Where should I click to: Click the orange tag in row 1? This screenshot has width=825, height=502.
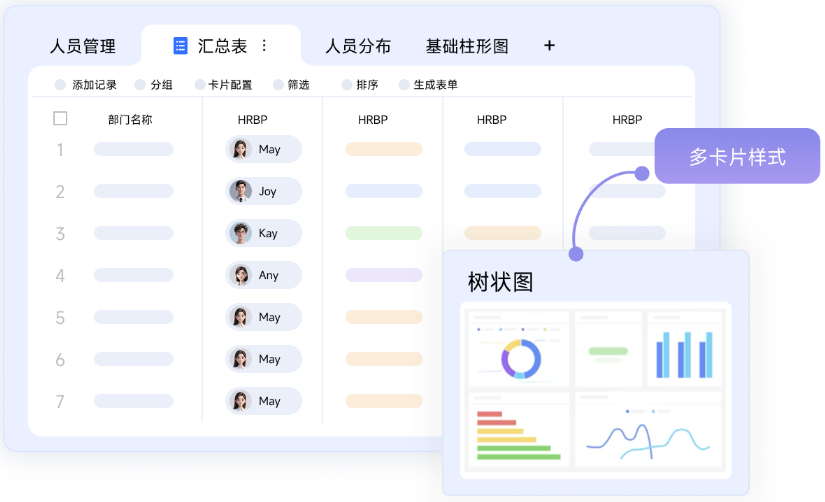(384, 149)
